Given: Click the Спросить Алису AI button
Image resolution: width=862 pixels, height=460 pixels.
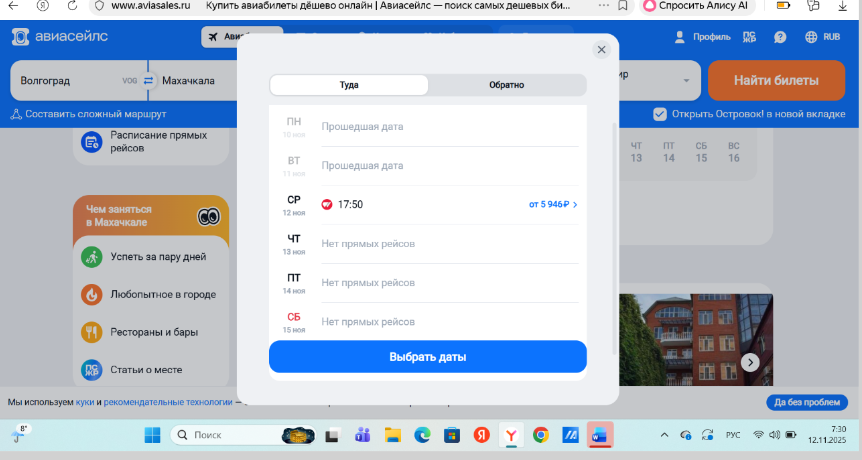Looking at the screenshot, I should (x=695, y=6).
